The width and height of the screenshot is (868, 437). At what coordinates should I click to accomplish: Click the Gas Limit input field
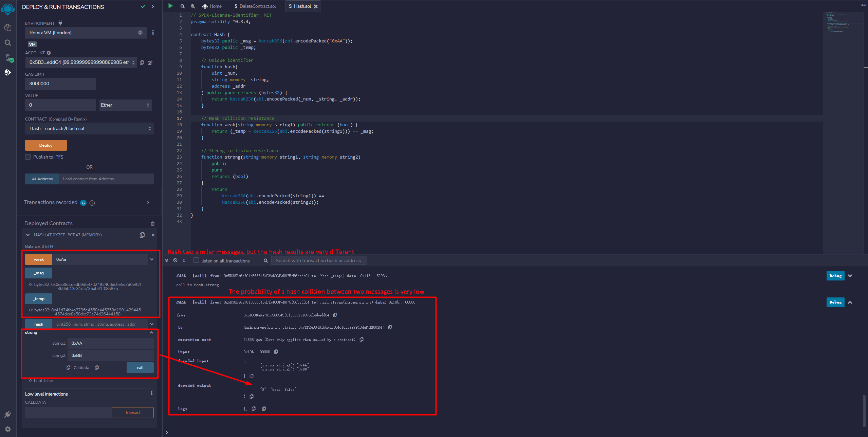(60, 84)
